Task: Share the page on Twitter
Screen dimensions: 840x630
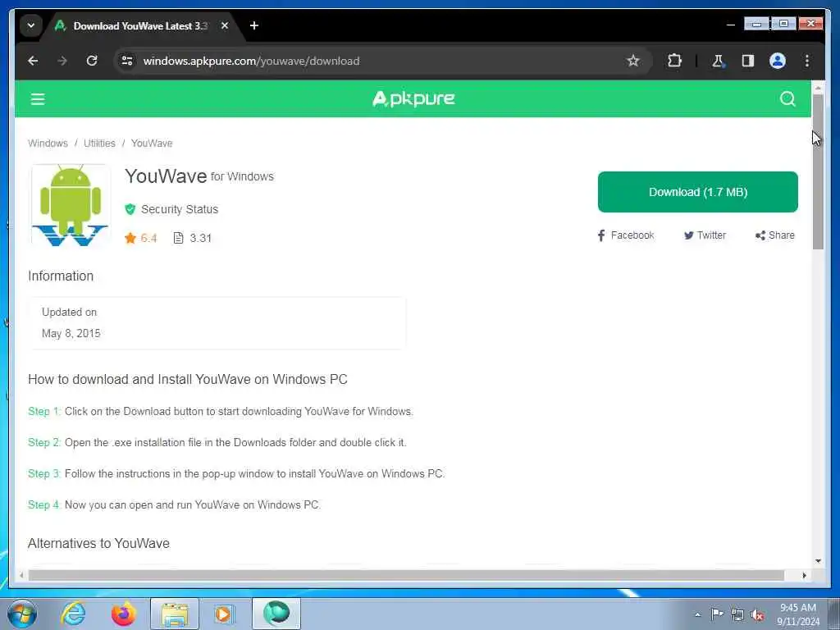Action: tap(705, 235)
